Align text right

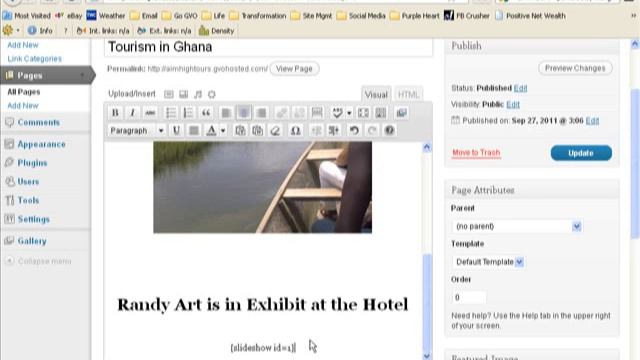point(261,113)
